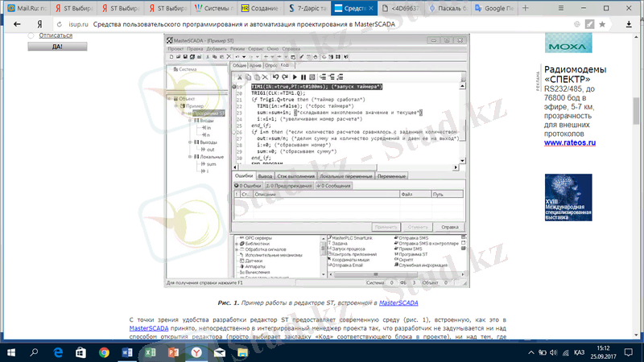Open Excel from the taskbar
This screenshot has width=644, height=362.
click(148, 352)
